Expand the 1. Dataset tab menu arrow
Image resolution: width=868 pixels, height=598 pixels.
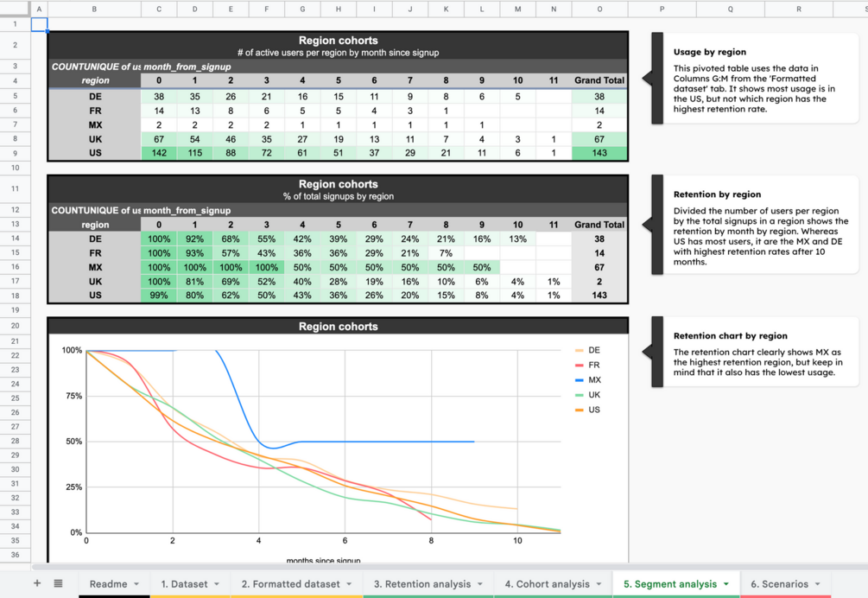point(217,584)
